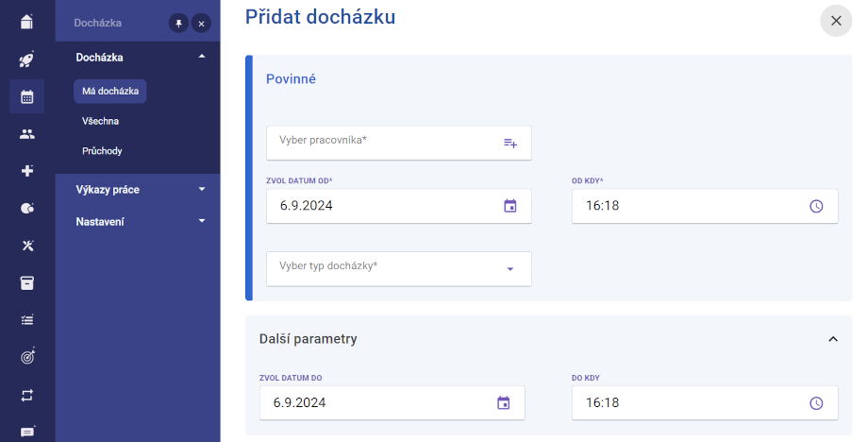
Task: Open Má docházka view
Action: 110,91
